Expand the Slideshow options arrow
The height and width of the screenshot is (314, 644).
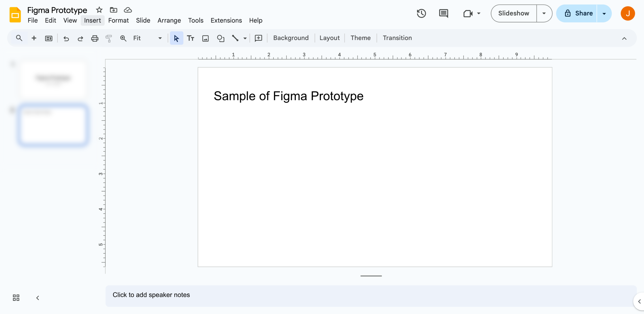(544, 13)
